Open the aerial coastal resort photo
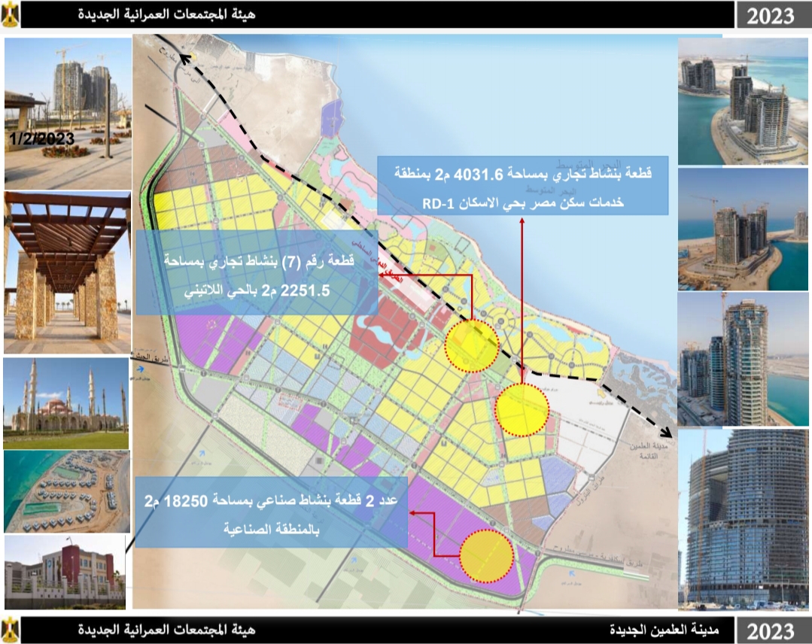The height and width of the screenshot is (644, 812). pos(67,492)
